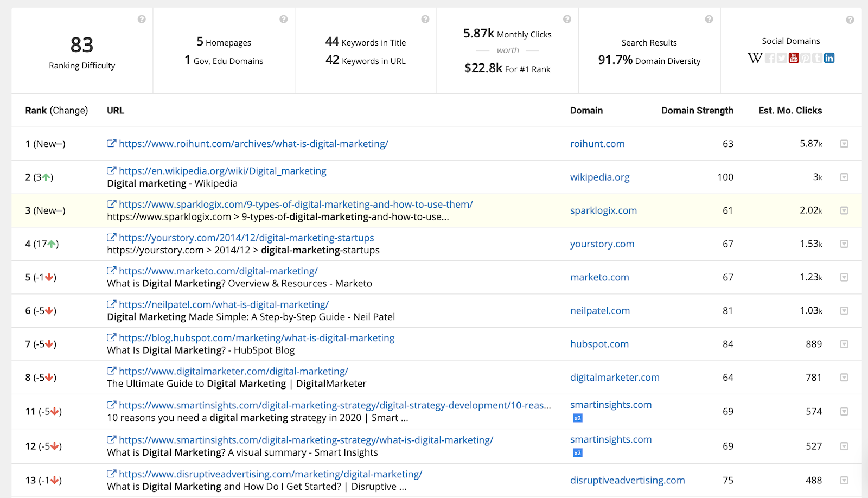The image size is (868, 498).
Task: Click the greyed Tumblr social domain icon
Action: pyautogui.click(x=818, y=58)
